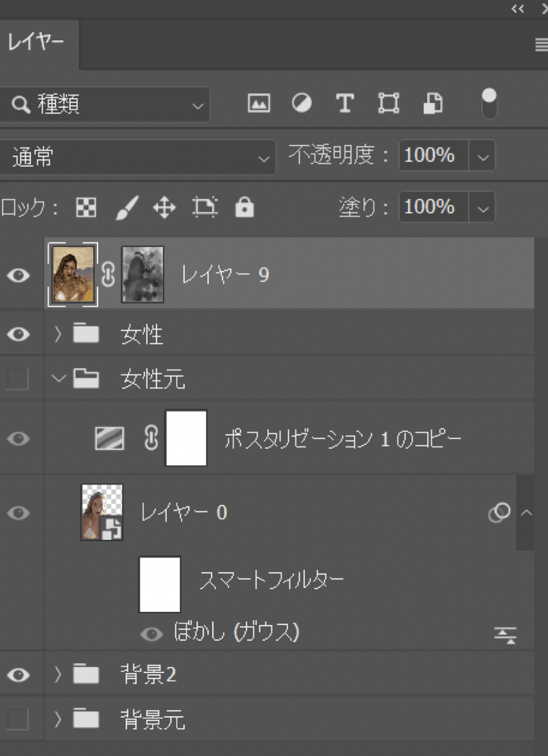
Task: Select レイヤー 0 layer name
Action: click(x=184, y=513)
